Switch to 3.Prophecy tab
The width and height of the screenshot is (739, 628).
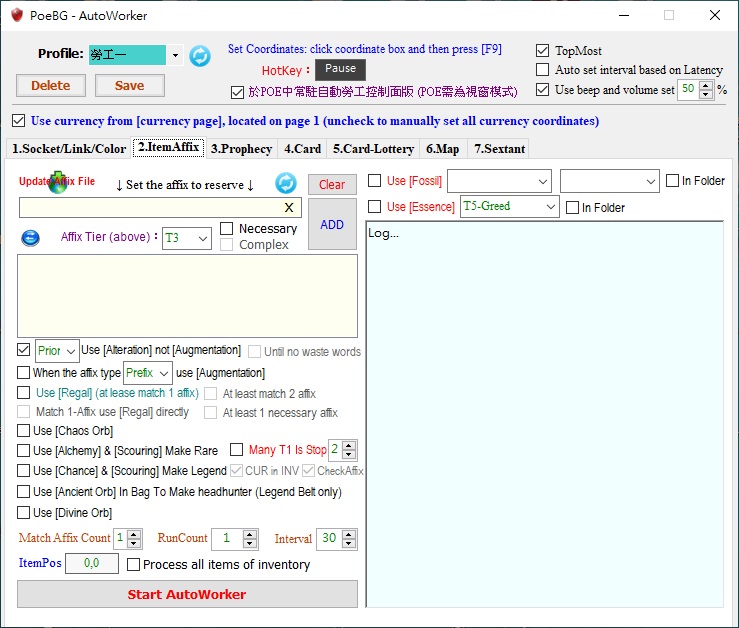[241, 149]
